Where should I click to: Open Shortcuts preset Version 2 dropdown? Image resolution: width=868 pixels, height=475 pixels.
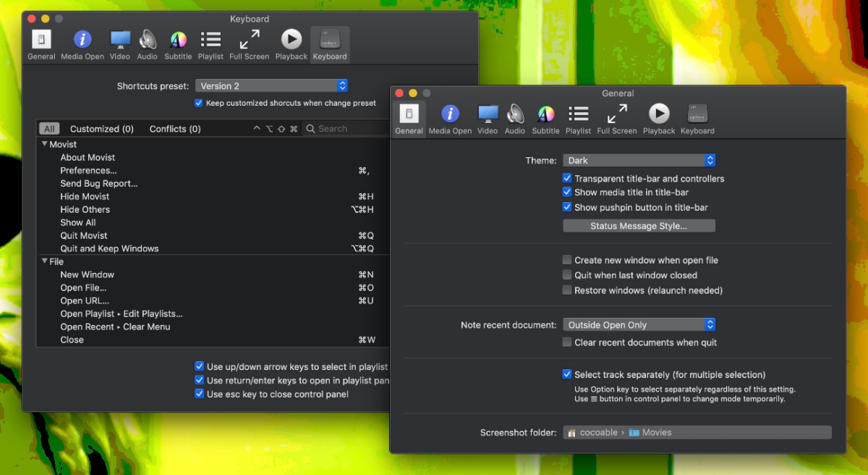(272, 85)
